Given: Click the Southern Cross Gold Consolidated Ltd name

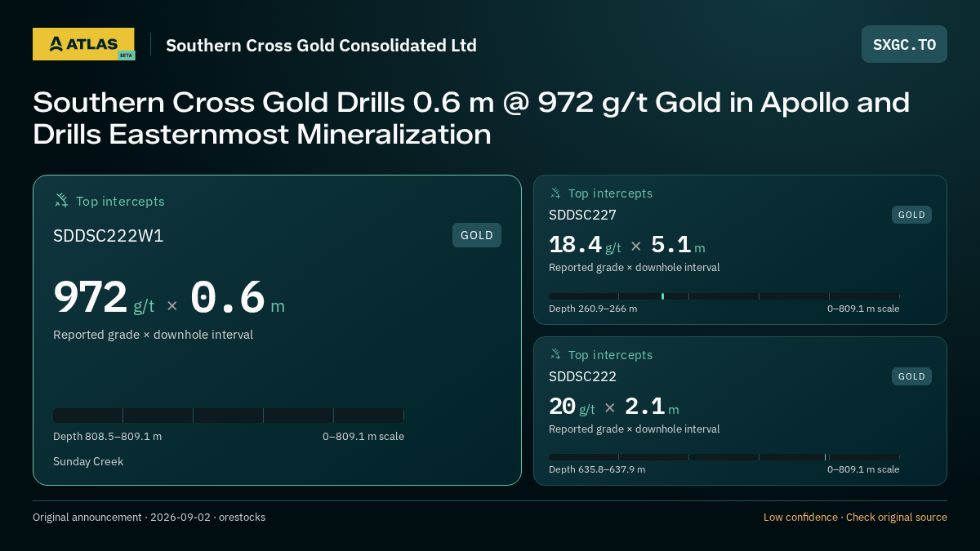Looking at the screenshot, I should click(321, 45).
